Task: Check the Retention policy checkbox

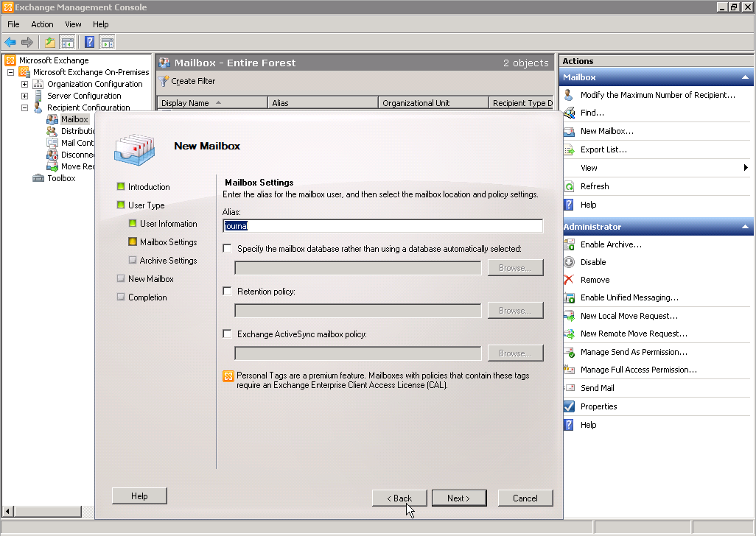Action: (x=228, y=292)
